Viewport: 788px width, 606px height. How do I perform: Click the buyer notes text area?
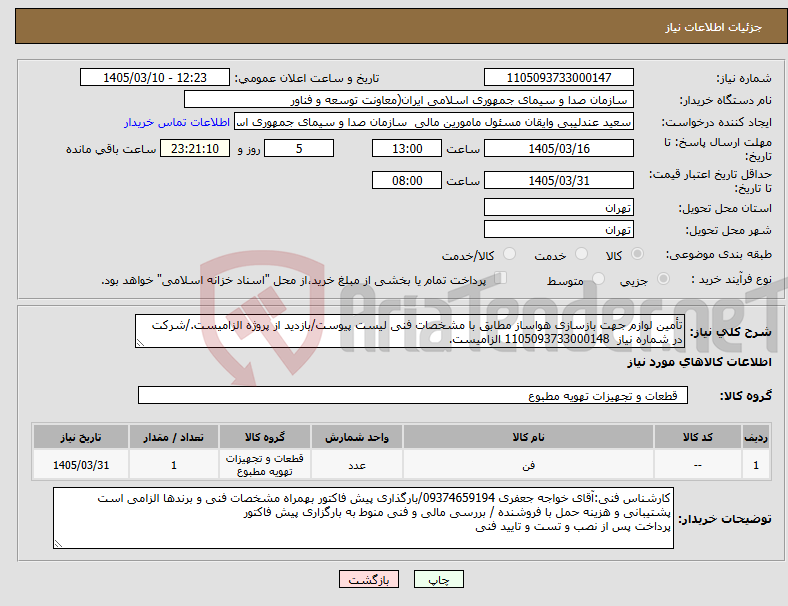[x=363, y=518]
